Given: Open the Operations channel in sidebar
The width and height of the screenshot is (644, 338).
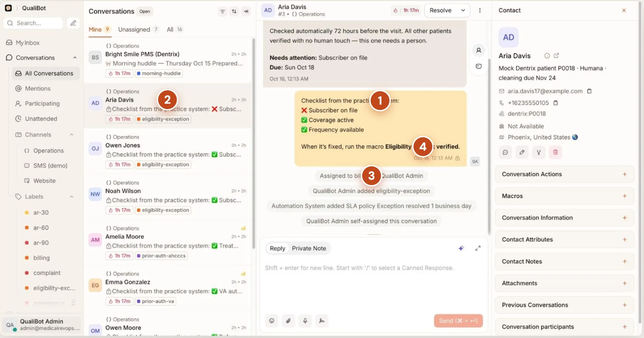Looking at the screenshot, I should click(48, 151).
